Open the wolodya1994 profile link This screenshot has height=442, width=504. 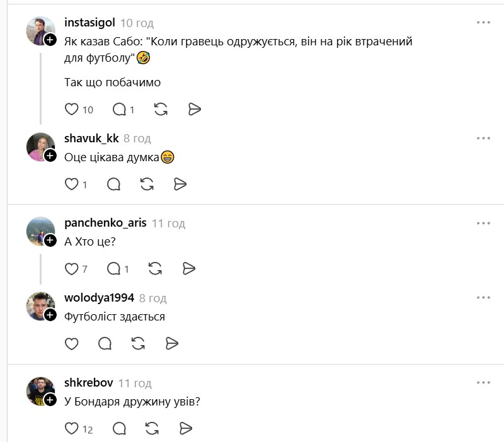coord(99,298)
